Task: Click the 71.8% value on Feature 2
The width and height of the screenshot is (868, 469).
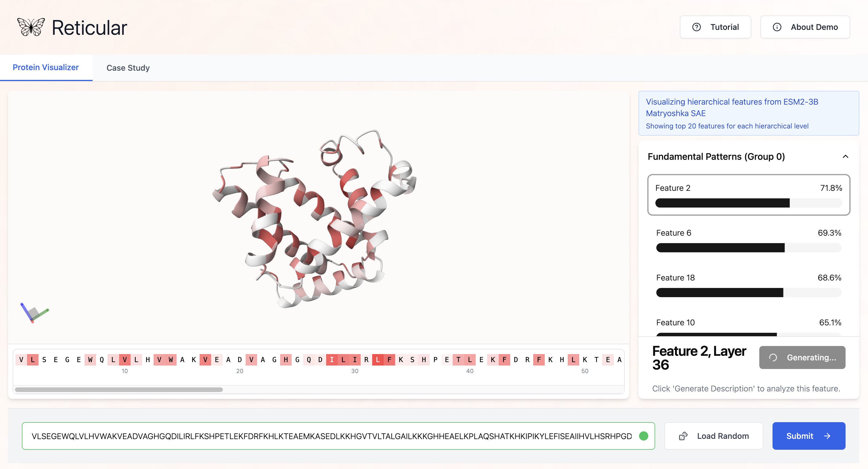Action: point(831,188)
